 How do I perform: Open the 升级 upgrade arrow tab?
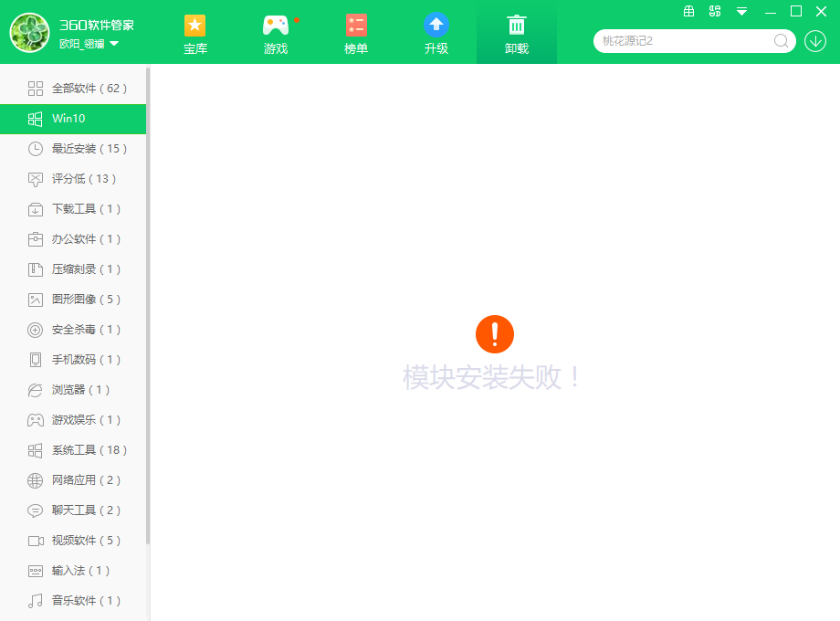coord(436,33)
